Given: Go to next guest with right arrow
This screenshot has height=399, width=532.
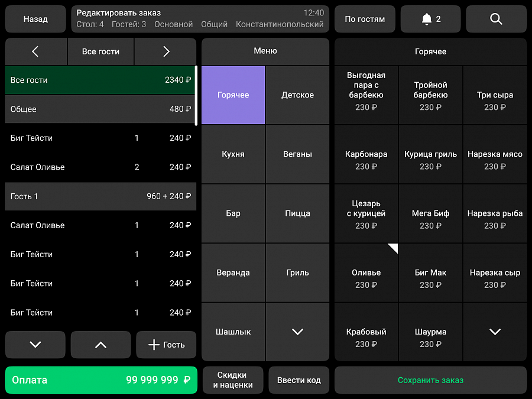Looking at the screenshot, I should [166, 51].
